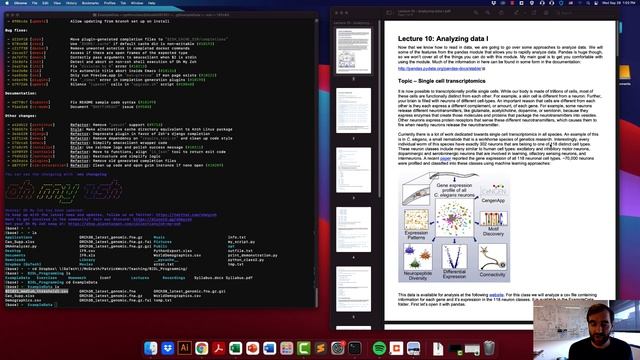
Task: Click the markup pen icon in Preview
Action: (x=516, y=13)
